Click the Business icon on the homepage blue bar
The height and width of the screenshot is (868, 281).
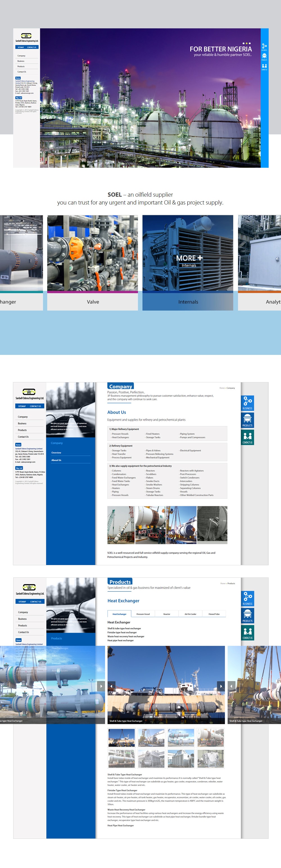tap(264, 47)
